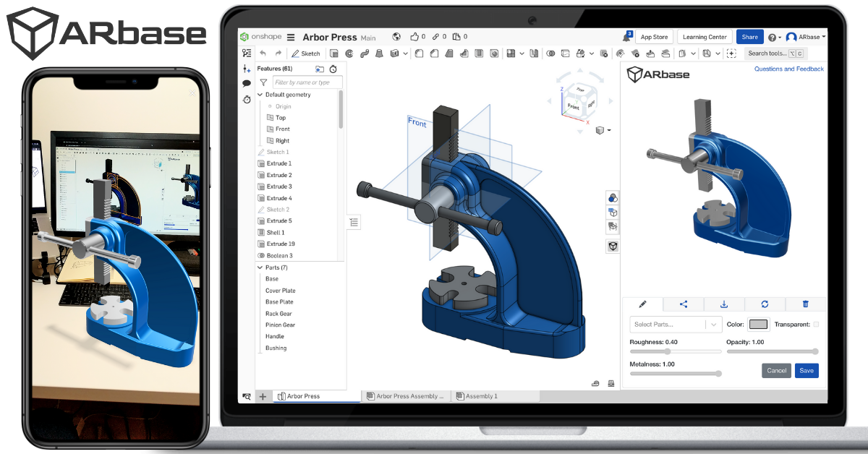The image size is (868, 454).
Task: Toggle the appearance sphere icon beside the 3D model
Action: pos(613,197)
